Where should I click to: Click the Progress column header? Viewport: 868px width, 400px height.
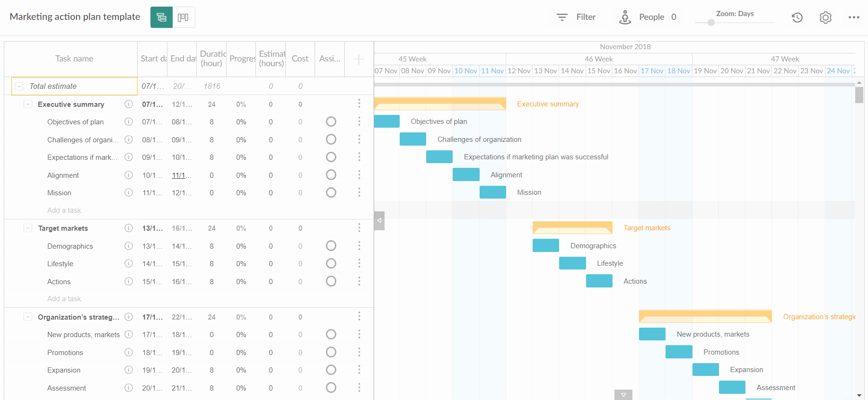click(x=241, y=59)
